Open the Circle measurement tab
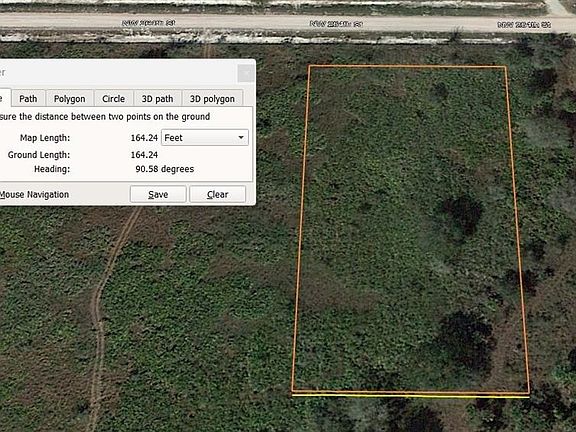This screenshot has height=432, width=576. click(x=114, y=98)
